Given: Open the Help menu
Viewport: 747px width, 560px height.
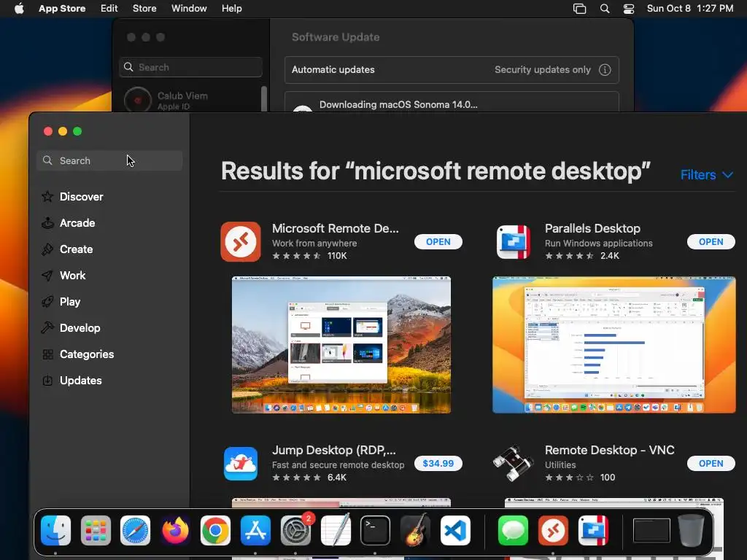Looking at the screenshot, I should click(231, 8).
